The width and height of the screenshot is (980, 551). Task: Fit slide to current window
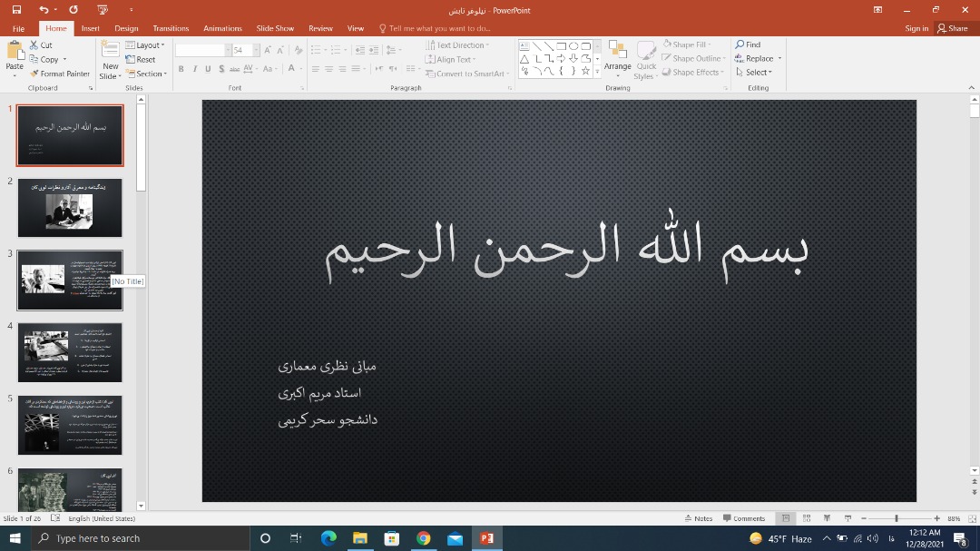click(x=969, y=518)
